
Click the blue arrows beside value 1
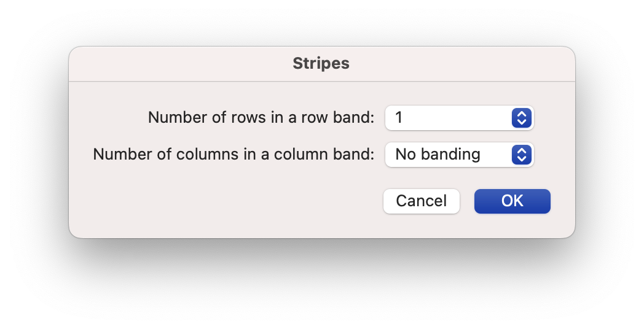[522, 118]
